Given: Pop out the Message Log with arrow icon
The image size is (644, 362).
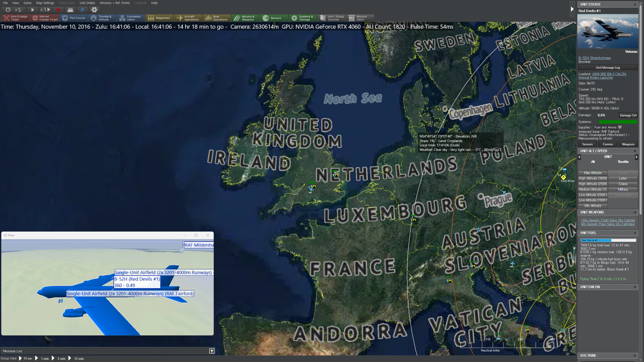Looking at the screenshot, I should (211, 351).
